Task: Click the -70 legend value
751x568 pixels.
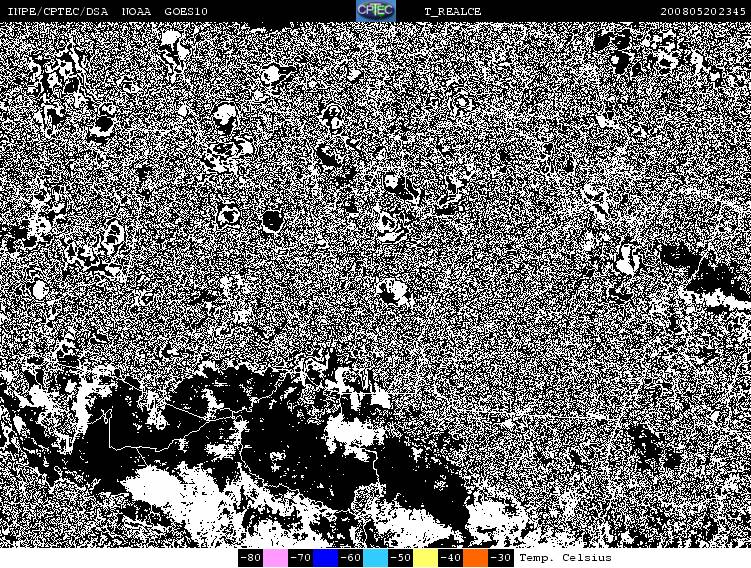Action: click(300, 558)
